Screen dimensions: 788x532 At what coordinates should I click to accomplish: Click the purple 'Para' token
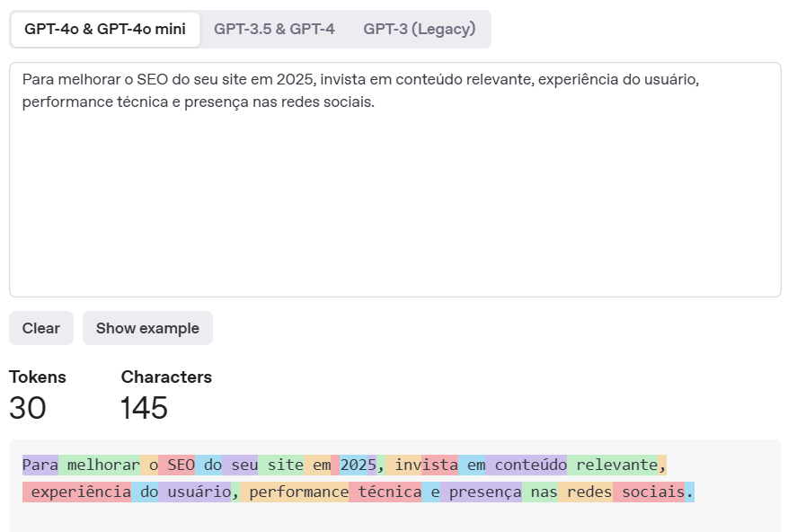tap(40, 465)
